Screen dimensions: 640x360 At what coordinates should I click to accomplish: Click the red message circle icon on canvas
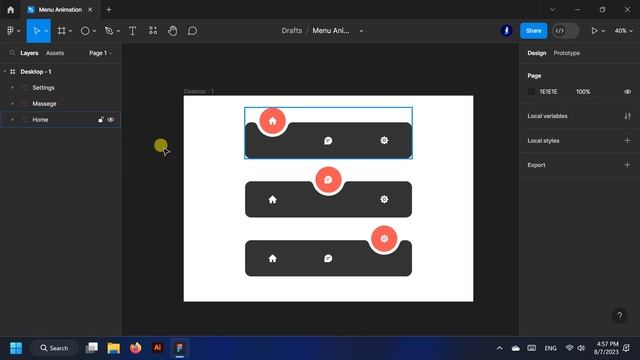(328, 180)
